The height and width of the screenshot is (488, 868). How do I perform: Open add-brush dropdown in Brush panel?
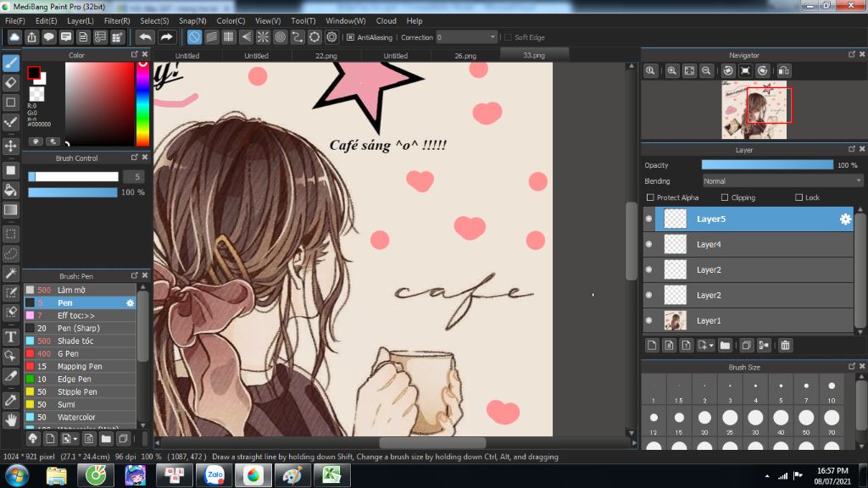[75, 440]
